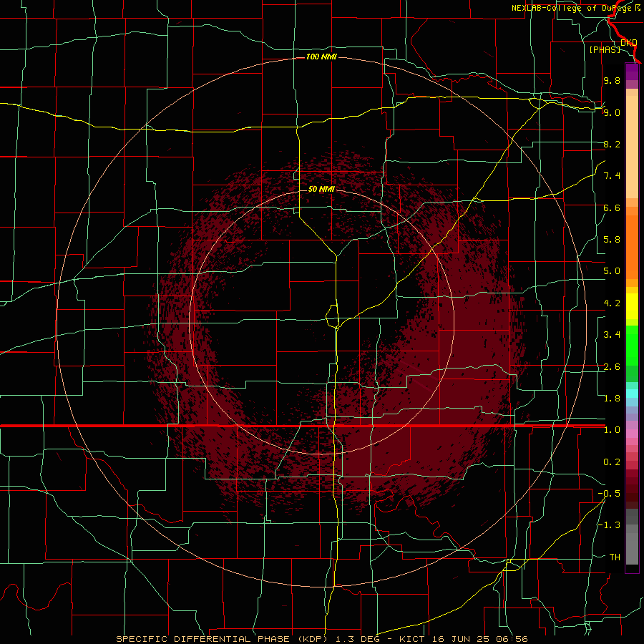The height and width of the screenshot is (644, 644).
Task: Pick the light peach color bar segment
Action: pos(632,147)
